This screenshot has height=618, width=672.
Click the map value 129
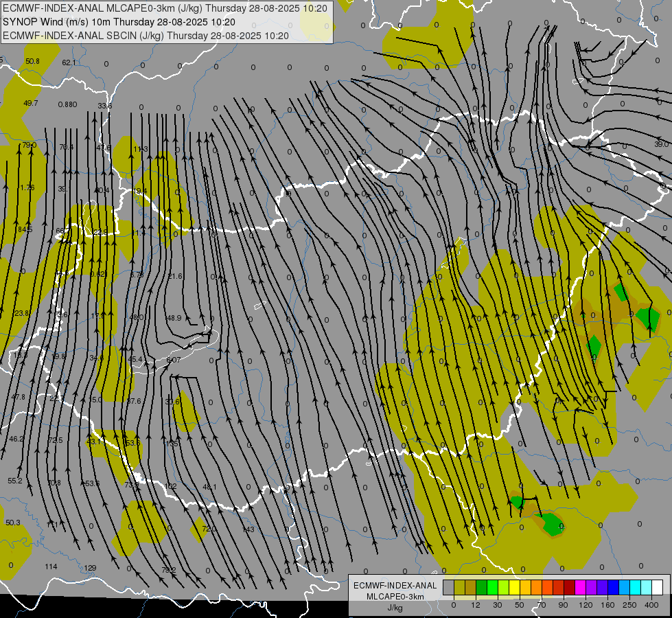(90, 569)
